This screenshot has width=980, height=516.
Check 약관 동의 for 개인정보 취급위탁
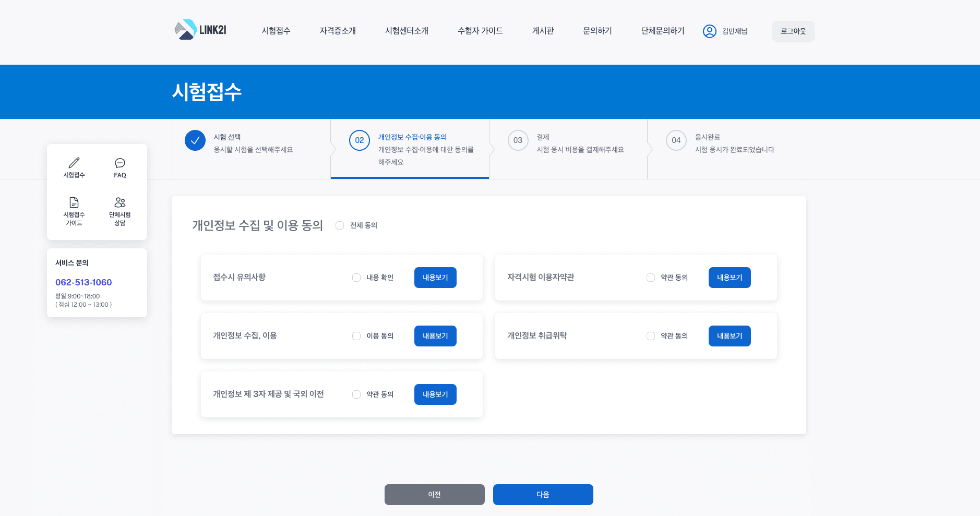651,336
